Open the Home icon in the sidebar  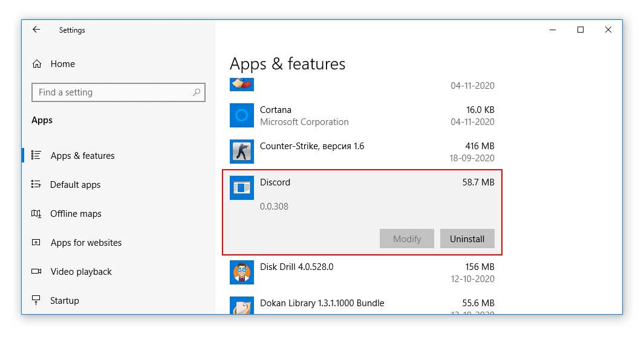point(37,64)
